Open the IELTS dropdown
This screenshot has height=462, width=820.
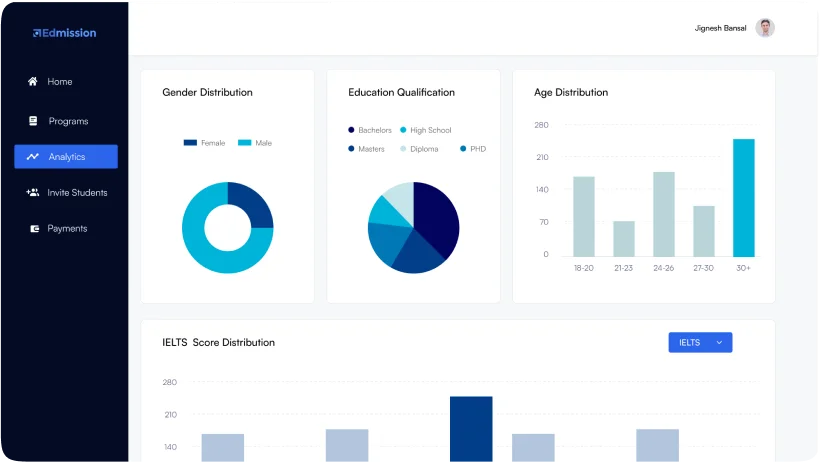(x=700, y=342)
